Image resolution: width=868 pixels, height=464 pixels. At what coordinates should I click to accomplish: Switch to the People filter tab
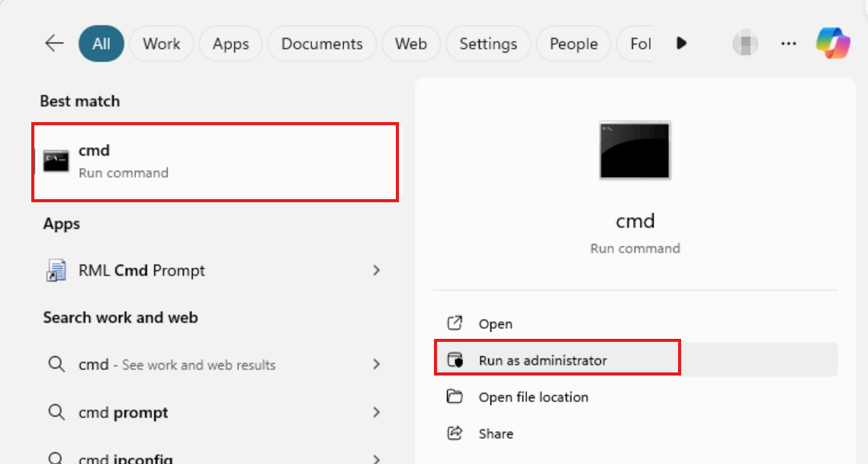pos(574,43)
